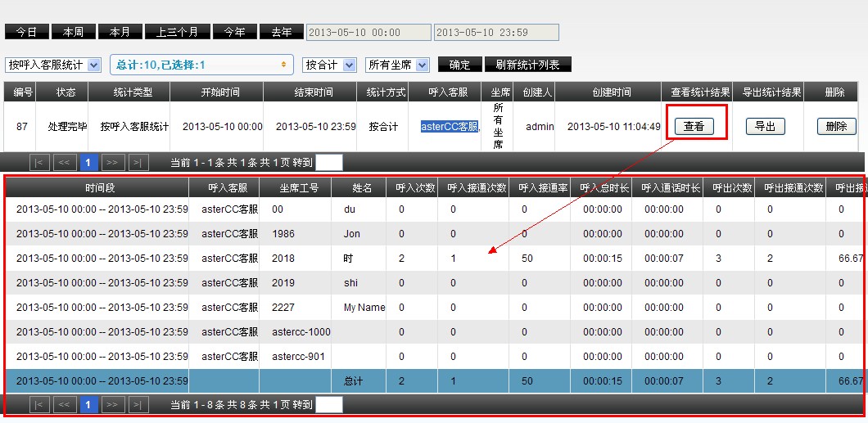Click next page icon in bottom pager
868x423 pixels.
coord(114,404)
